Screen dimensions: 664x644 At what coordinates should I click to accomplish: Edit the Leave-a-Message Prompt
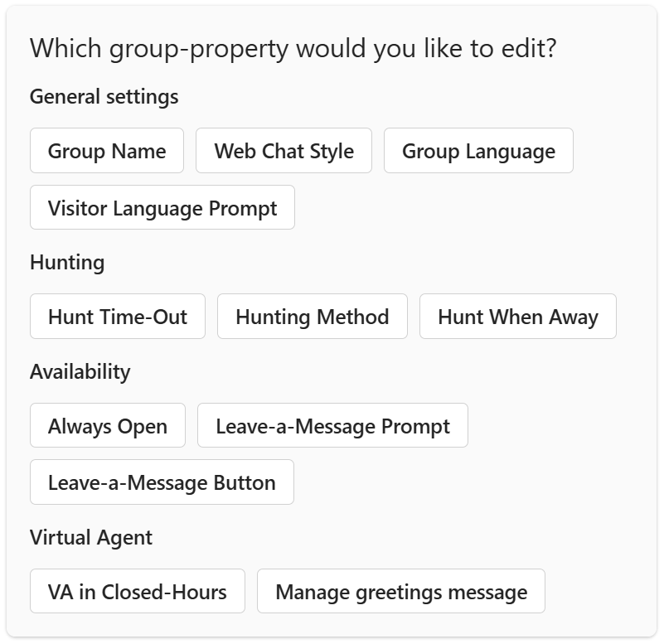(x=332, y=425)
